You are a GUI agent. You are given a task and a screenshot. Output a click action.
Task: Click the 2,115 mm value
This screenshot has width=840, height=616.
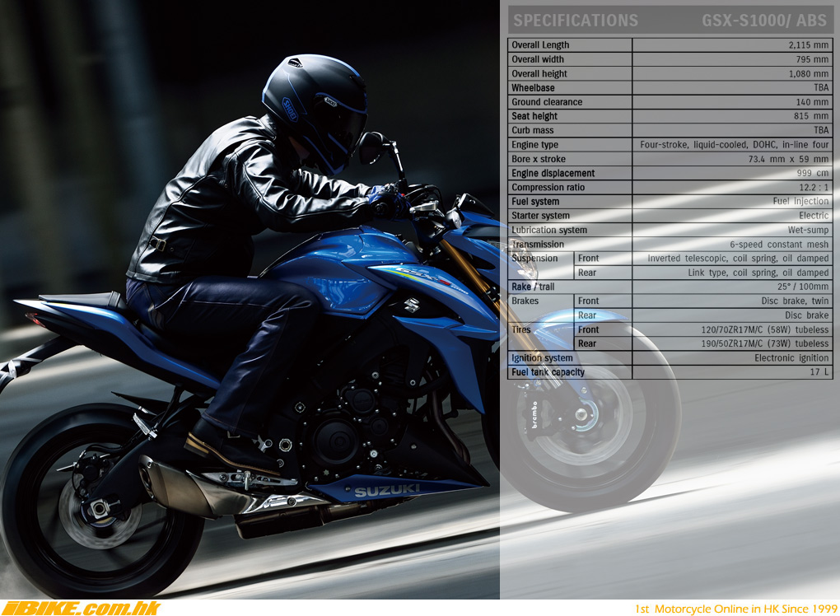click(x=809, y=45)
